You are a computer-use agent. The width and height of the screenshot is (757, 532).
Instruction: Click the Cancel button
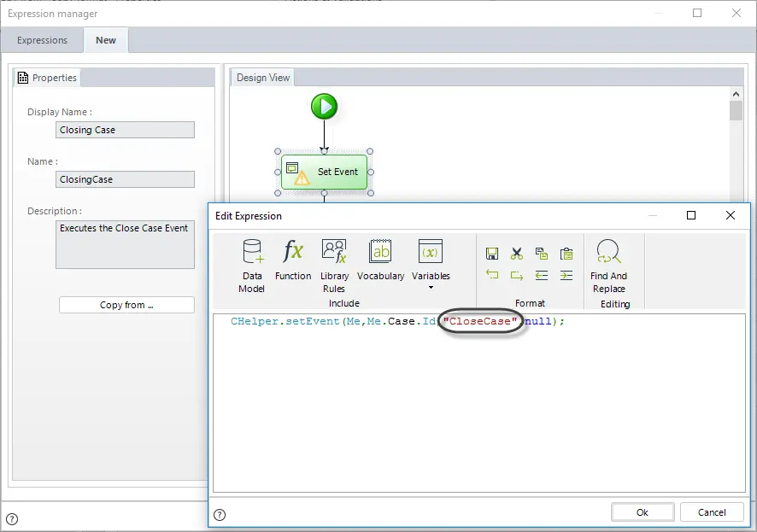[x=712, y=512]
